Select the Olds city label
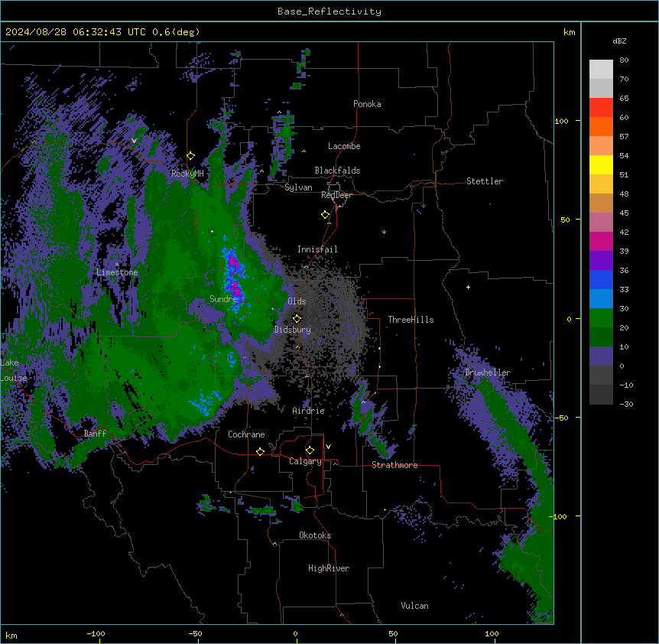 [297, 301]
